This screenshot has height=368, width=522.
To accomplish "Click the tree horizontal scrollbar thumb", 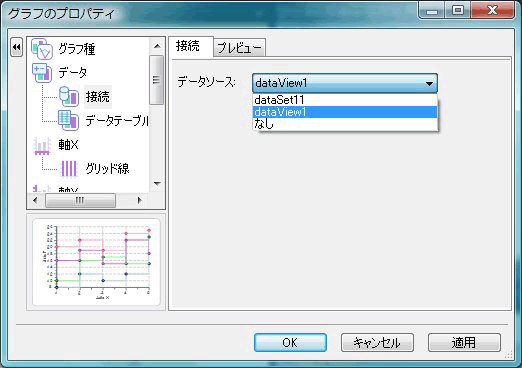I will (x=80, y=200).
